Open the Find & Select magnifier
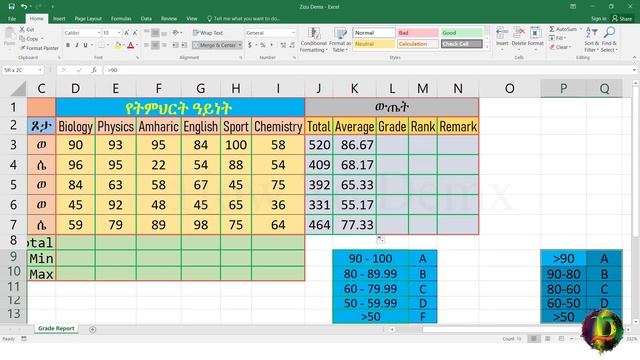Viewport: 640px width, 360px height. pyautogui.click(x=609, y=39)
